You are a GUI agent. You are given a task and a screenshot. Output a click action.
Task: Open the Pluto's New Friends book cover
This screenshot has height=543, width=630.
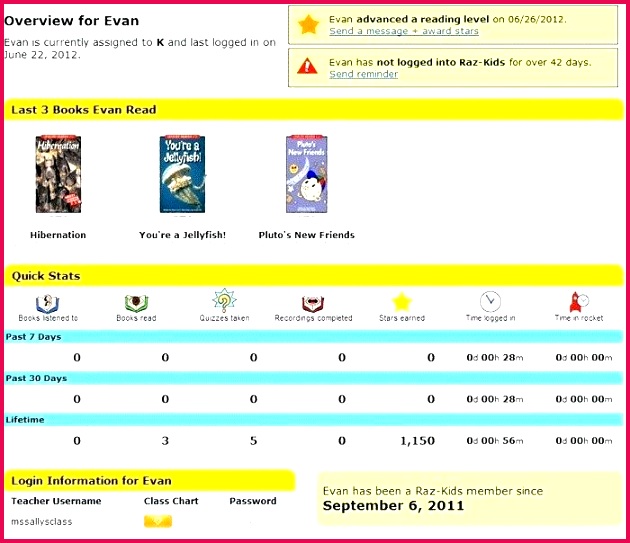click(306, 176)
